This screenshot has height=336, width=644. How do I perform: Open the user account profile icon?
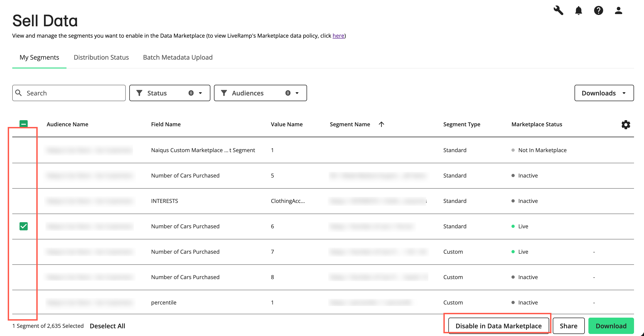619,10
